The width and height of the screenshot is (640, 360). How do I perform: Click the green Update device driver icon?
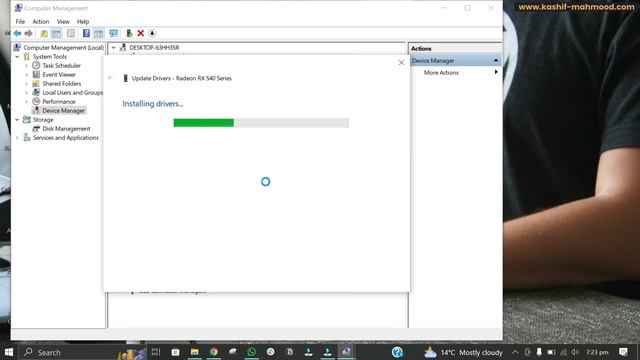129,33
